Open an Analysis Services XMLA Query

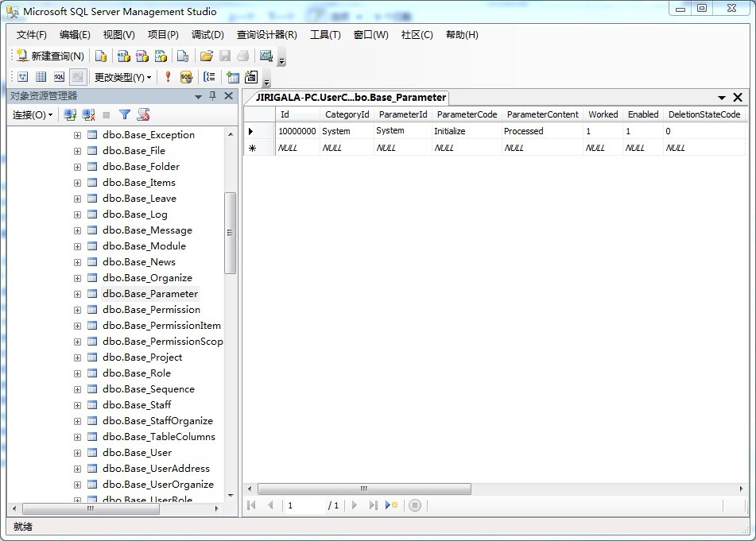click(161, 56)
